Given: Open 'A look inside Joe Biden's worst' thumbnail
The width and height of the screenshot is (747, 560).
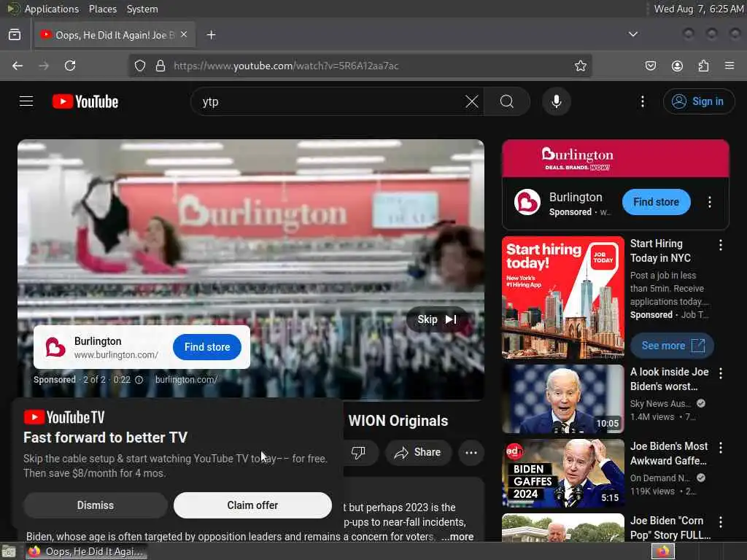Looking at the screenshot, I should (x=562, y=399).
